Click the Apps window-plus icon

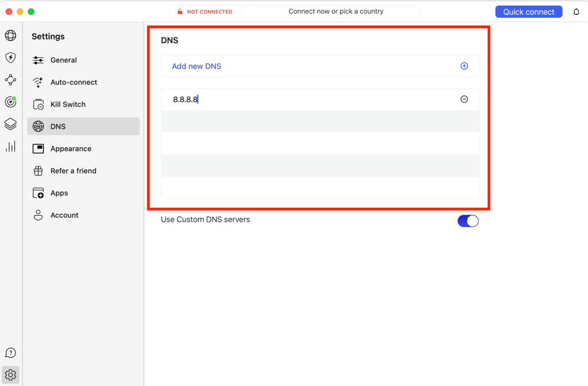point(38,193)
